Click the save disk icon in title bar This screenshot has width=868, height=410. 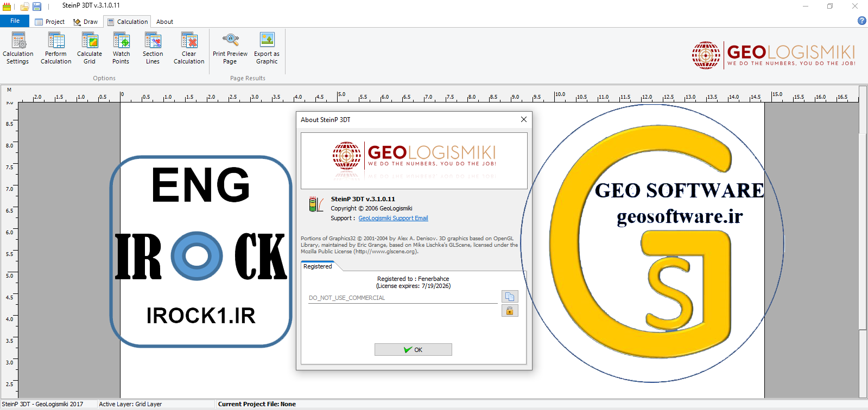(37, 7)
